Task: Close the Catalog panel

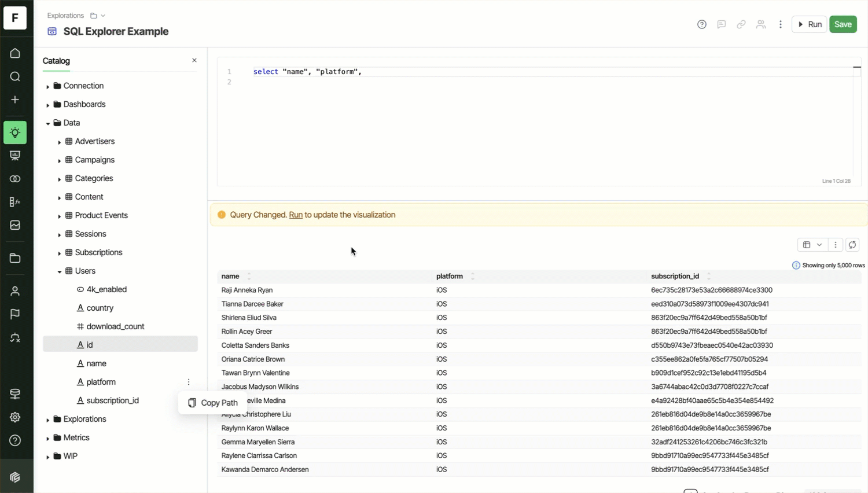Action: click(x=194, y=60)
